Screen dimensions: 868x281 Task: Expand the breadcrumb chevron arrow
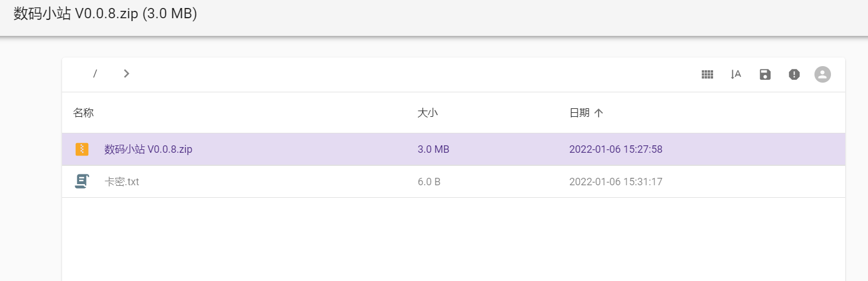[x=126, y=74]
